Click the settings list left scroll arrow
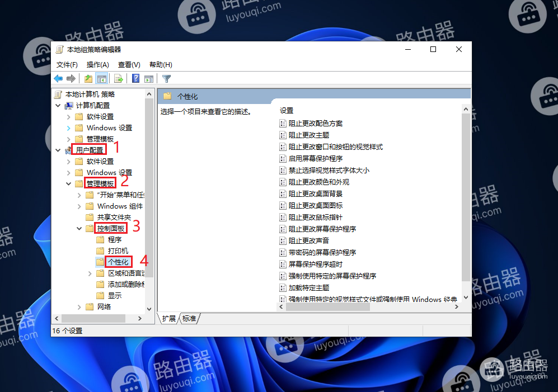The height and width of the screenshot is (392, 558). tap(281, 306)
